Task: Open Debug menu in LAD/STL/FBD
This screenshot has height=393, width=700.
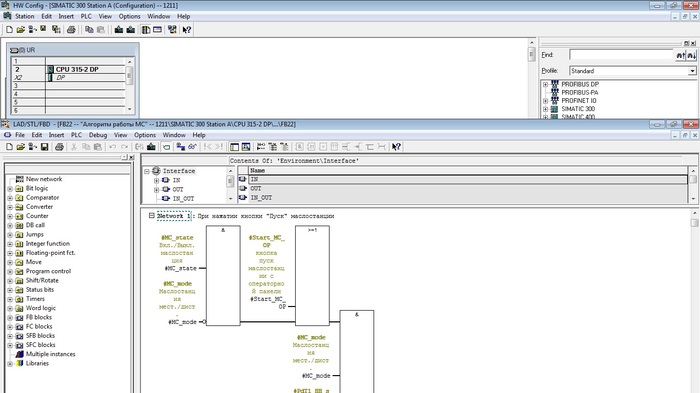Action: [98, 135]
